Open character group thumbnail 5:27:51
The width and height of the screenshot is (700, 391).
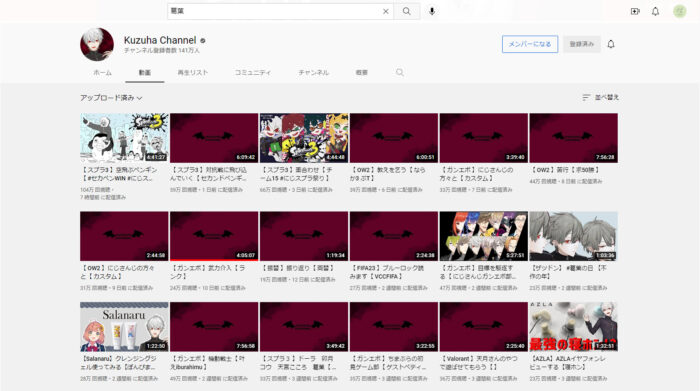pos(483,236)
